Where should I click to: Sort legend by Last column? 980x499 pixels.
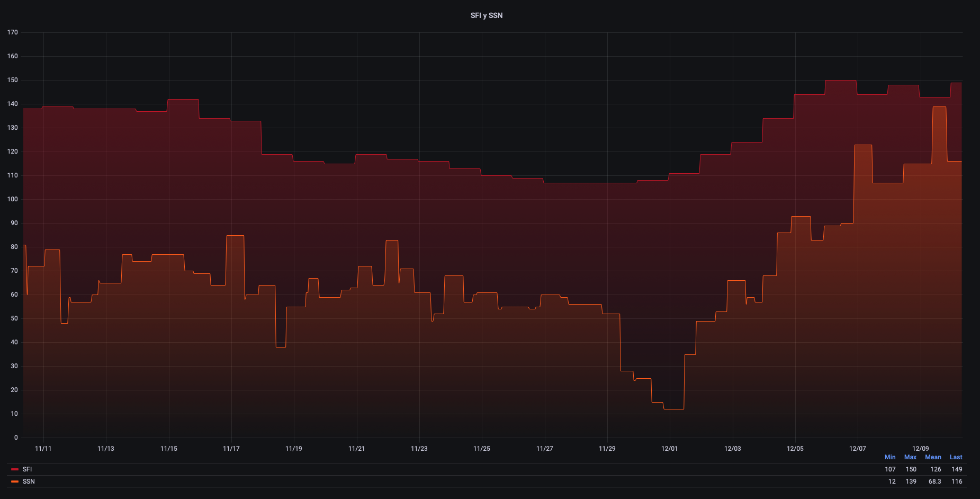(x=956, y=457)
